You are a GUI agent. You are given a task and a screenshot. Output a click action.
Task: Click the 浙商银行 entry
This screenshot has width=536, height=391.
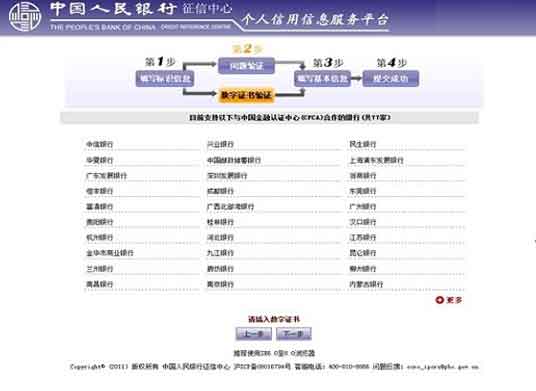click(363, 176)
